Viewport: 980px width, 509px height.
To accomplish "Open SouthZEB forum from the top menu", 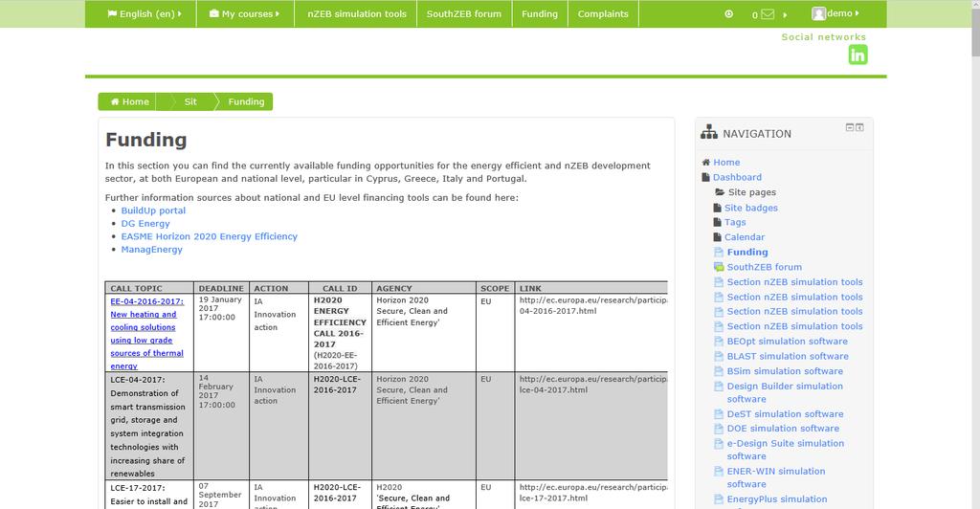I will point(464,13).
